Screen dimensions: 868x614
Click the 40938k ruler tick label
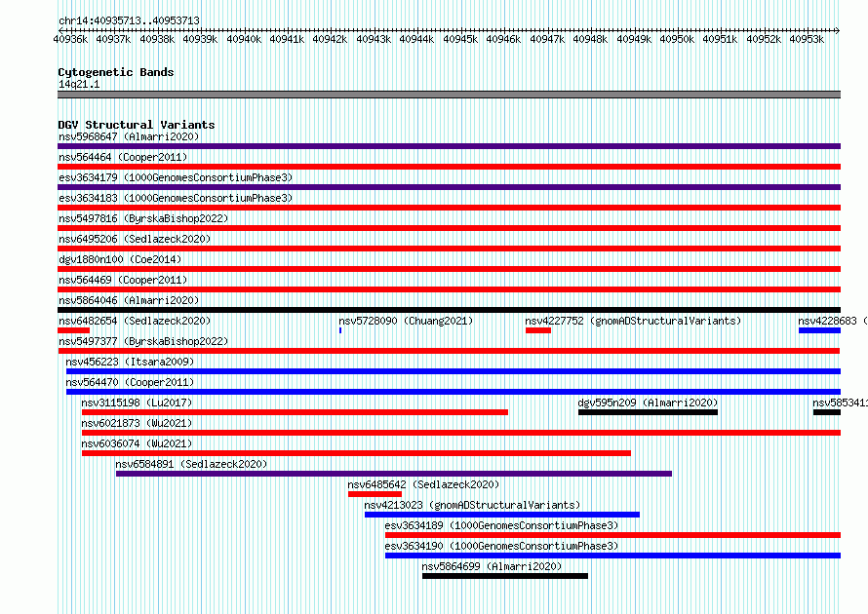tap(157, 39)
